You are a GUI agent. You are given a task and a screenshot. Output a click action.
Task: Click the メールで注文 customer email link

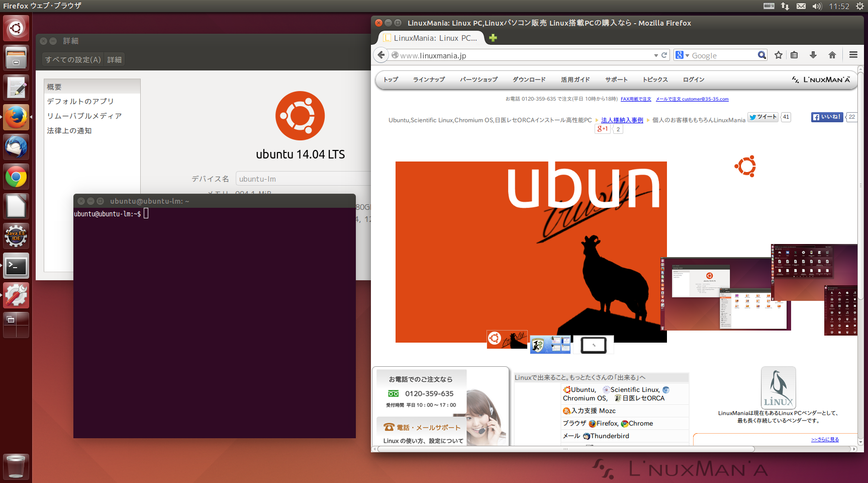[x=692, y=99]
